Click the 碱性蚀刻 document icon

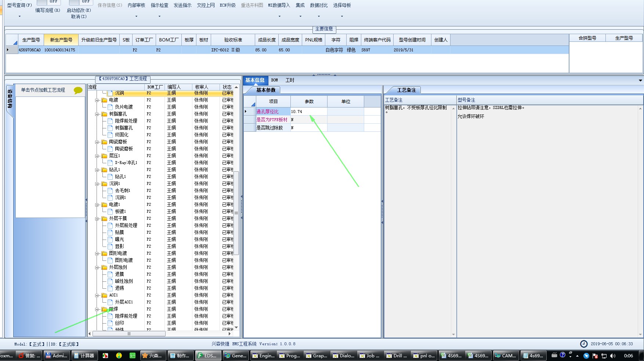[x=110, y=281]
